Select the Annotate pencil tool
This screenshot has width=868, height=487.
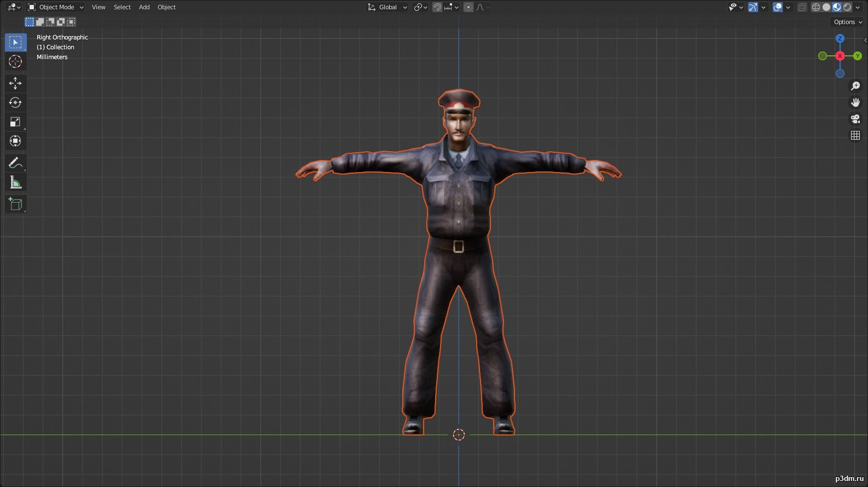[15, 163]
